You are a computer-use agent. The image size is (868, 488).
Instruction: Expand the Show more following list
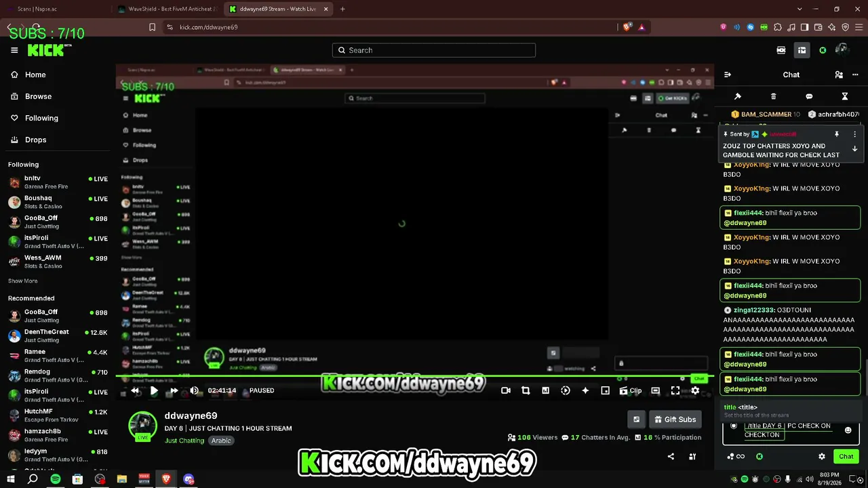point(23,281)
